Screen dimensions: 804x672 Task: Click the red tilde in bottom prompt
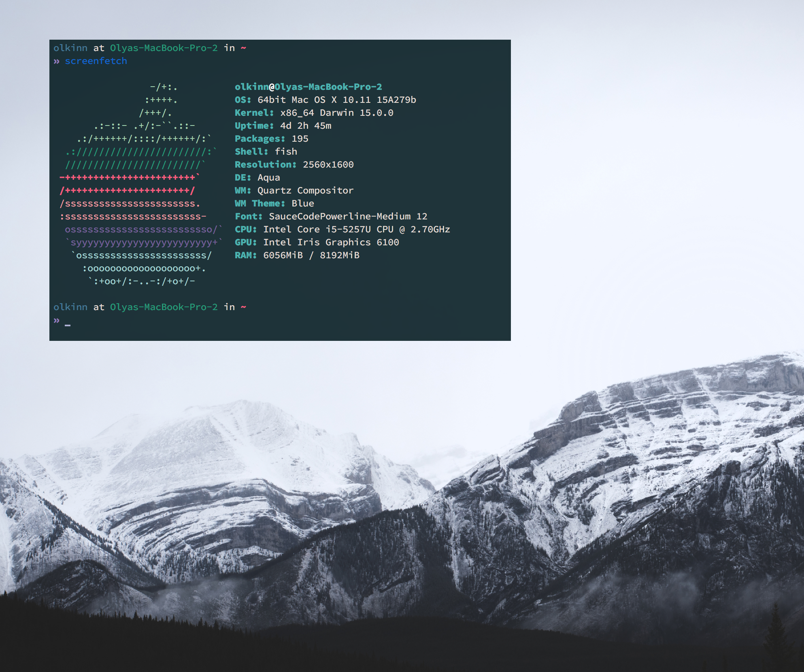click(243, 307)
